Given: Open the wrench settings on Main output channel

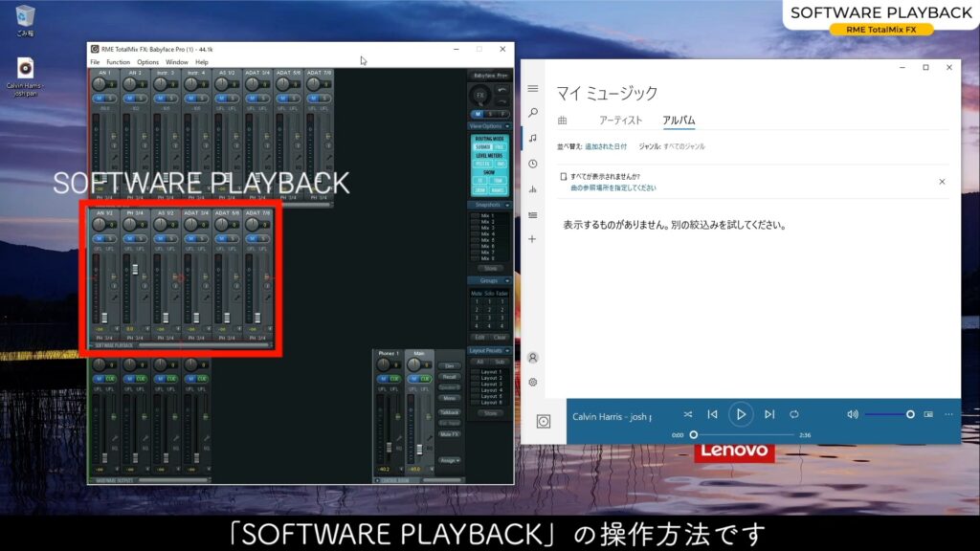Looking at the screenshot, I should click(428, 437).
